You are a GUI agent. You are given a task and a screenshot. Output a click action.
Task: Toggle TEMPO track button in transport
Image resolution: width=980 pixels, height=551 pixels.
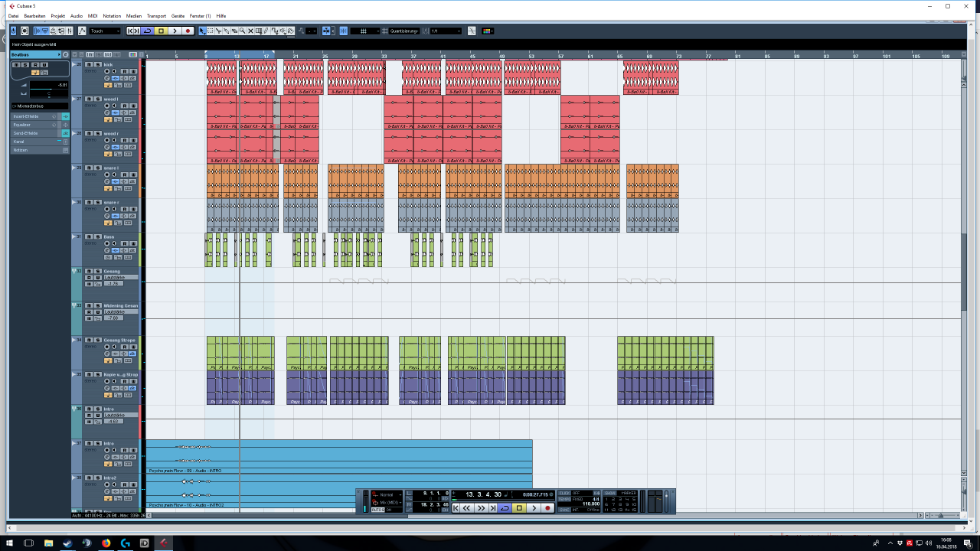[x=564, y=499]
